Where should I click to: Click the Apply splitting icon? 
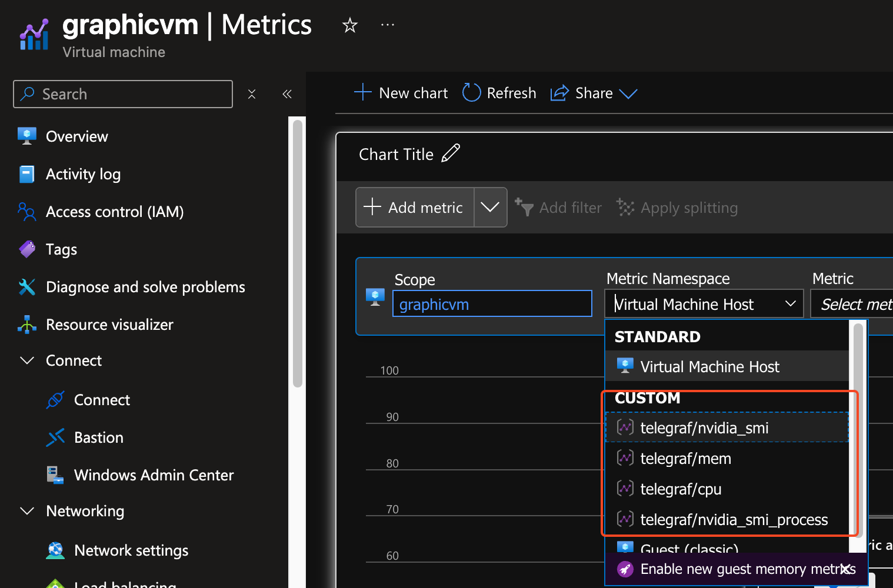coord(625,207)
